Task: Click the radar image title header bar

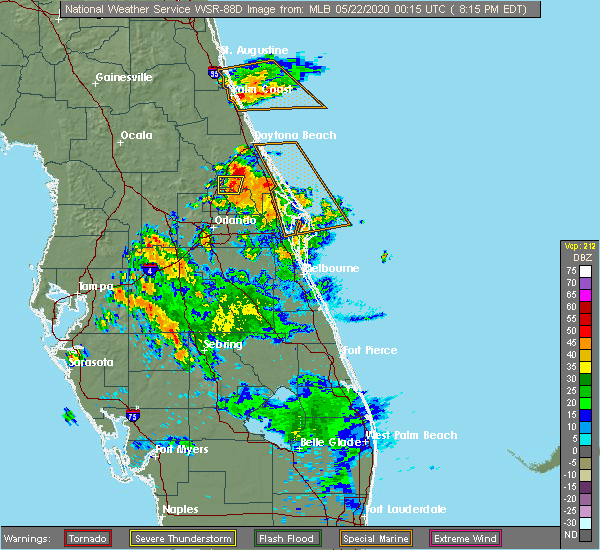Action: pyautogui.click(x=300, y=9)
